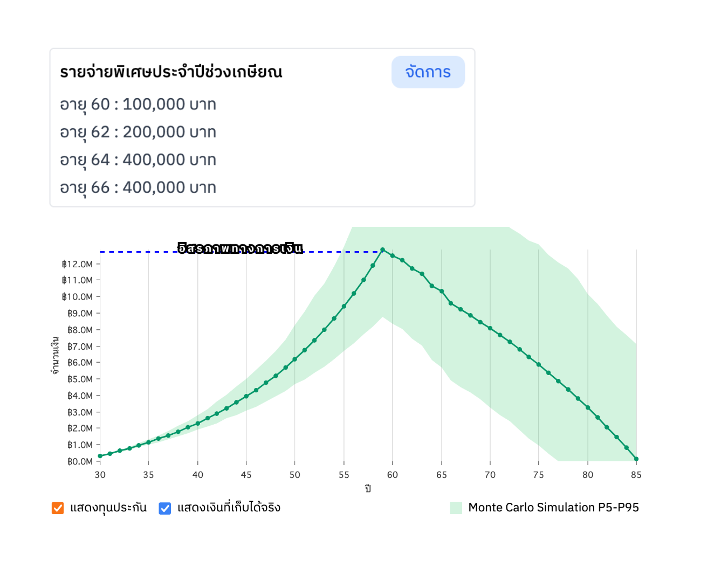The image size is (728, 582).
Task: Toggle the แสดงทุนประกัน orange checkbox
Action: (x=58, y=508)
